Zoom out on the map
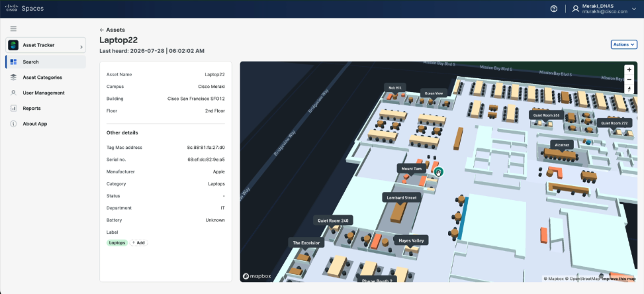 [629, 79]
